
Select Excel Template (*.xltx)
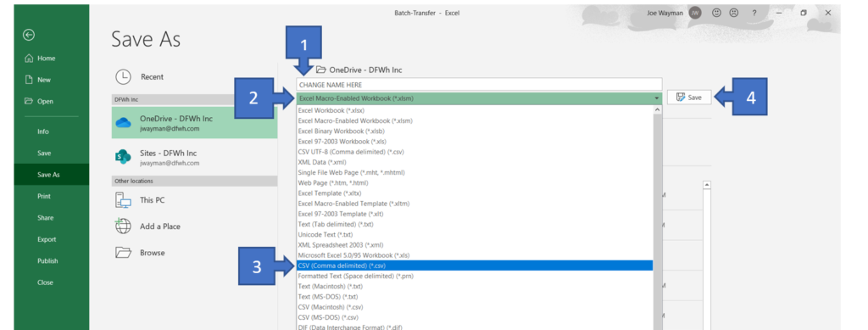tap(475, 193)
